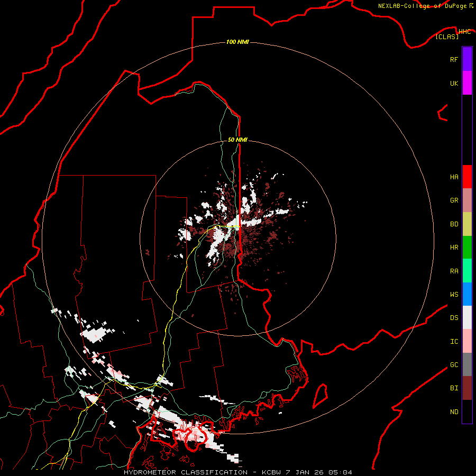Click the IC legend label

coord(454,342)
